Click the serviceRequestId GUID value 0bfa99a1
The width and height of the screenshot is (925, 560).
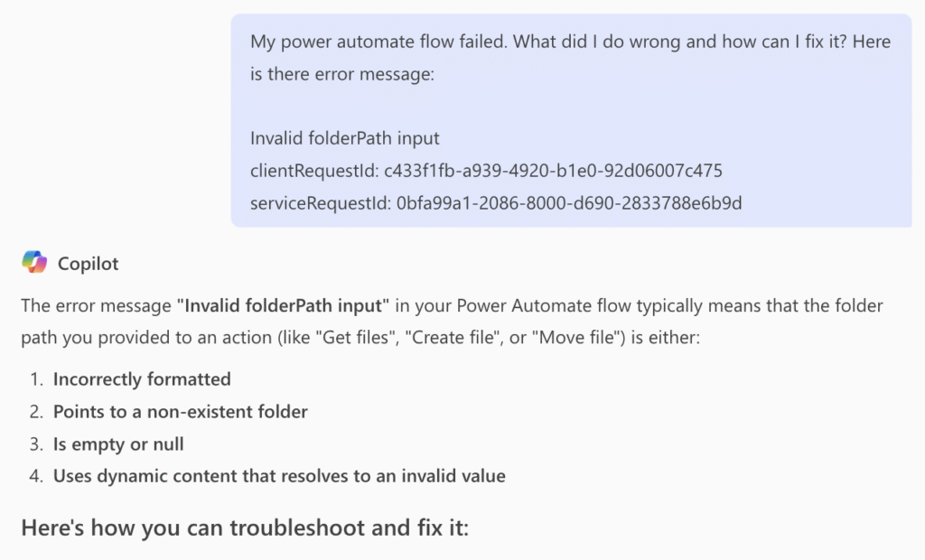[569, 203]
